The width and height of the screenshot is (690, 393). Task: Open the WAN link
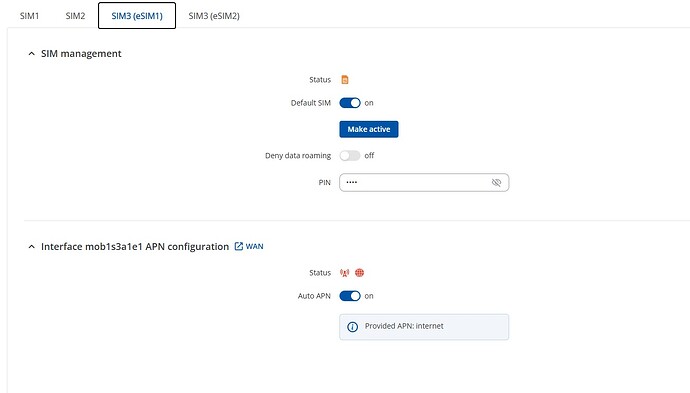coord(254,246)
